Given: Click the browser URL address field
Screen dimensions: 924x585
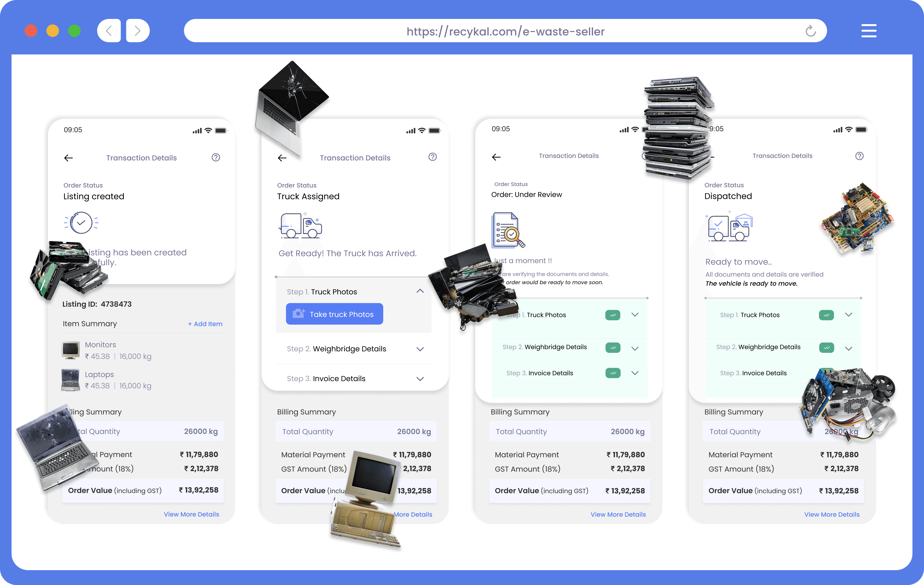Looking at the screenshot, I should point(505,31).
